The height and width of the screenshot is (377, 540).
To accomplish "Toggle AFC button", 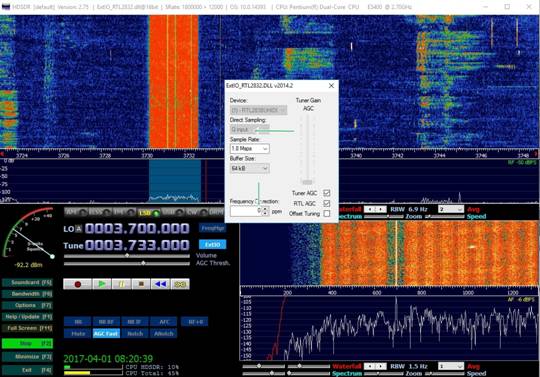I will (164, 322).
